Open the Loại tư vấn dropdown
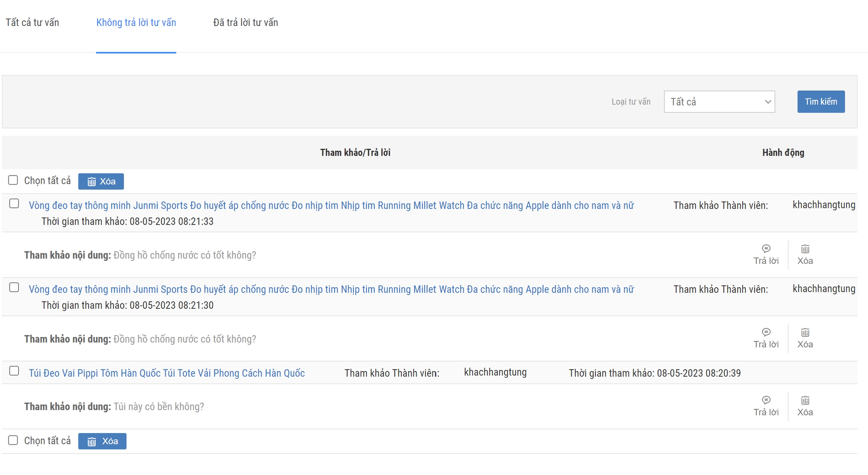Screen dimensions: 868x475 coord(719,102)
